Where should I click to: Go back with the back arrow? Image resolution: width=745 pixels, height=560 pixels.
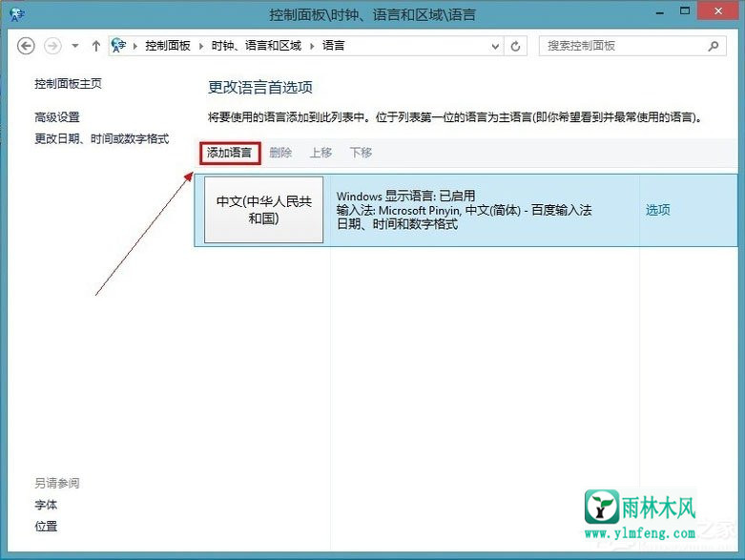pos(26,46)
